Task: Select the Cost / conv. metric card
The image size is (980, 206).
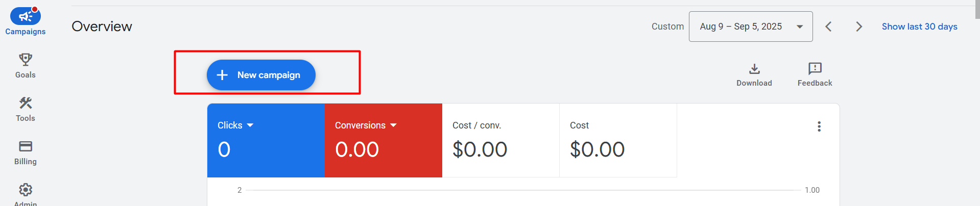Action: (x=500, y=140)
